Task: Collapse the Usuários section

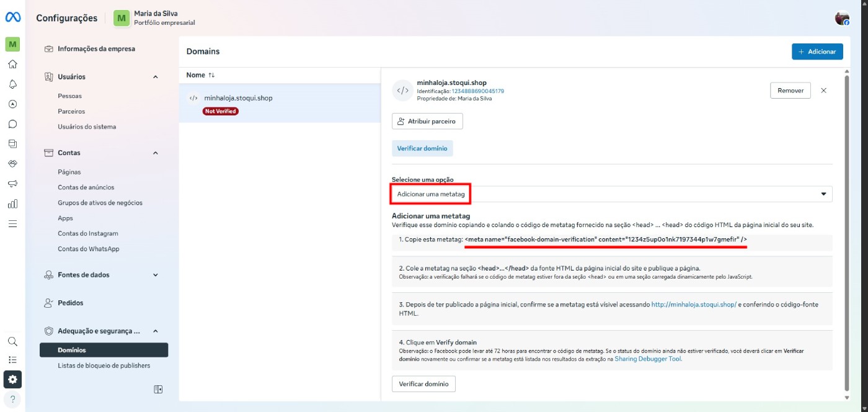Action: tap(155, 77)
